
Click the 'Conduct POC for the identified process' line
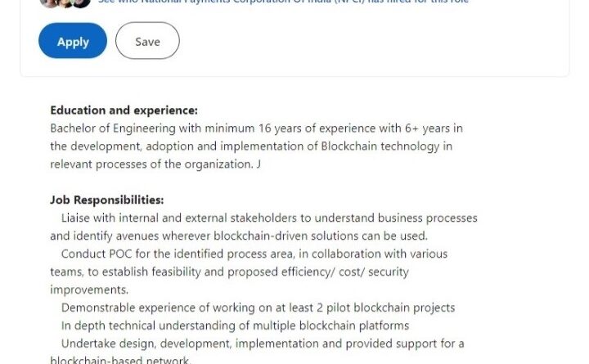tap(254, 254)
